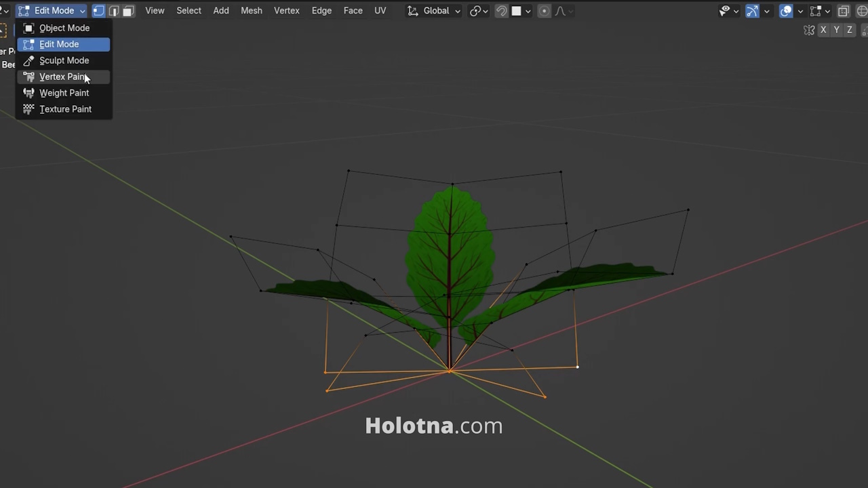This screenshot has width=868, height=488.
Task: Open the Add menu
Action: (x=221, y=11)
